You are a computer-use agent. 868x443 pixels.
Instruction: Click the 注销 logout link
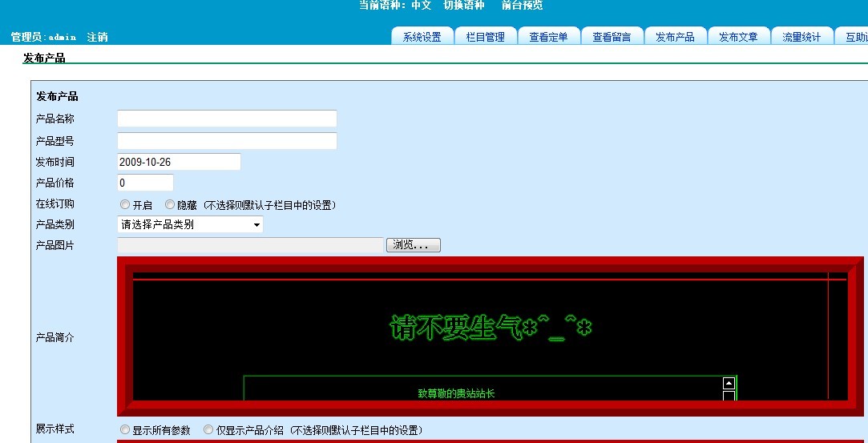97,37
